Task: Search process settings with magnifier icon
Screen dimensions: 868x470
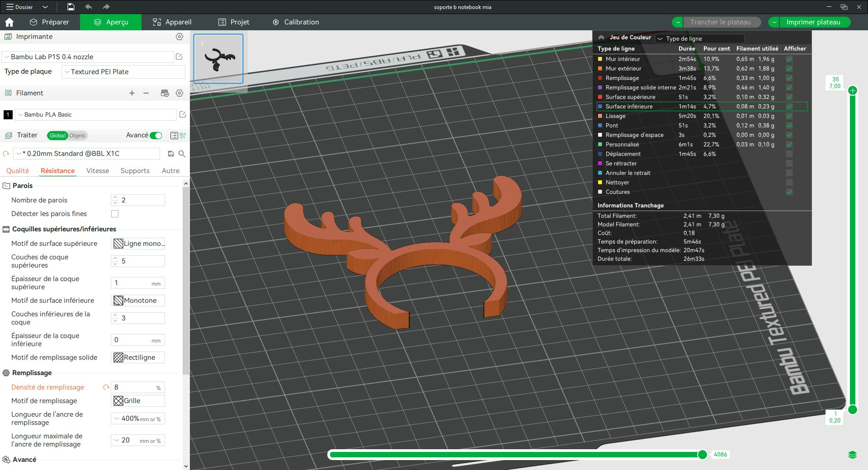Action: click(182, 154)
